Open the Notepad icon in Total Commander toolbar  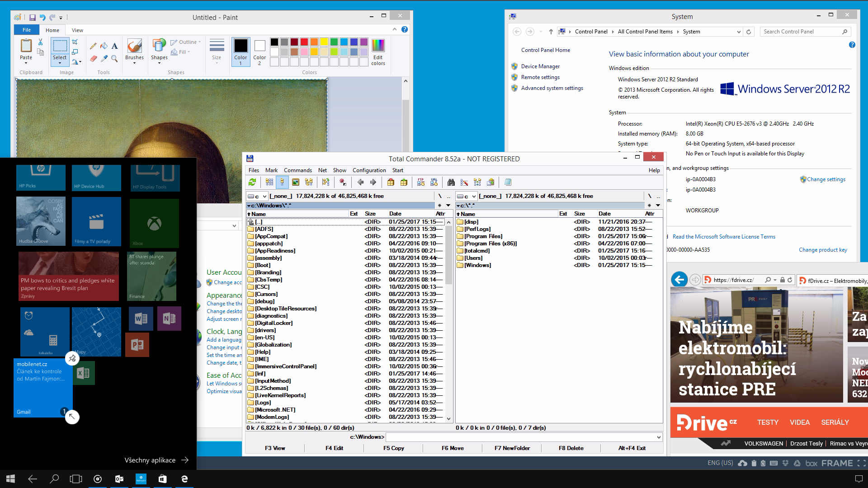pos(508,182)
